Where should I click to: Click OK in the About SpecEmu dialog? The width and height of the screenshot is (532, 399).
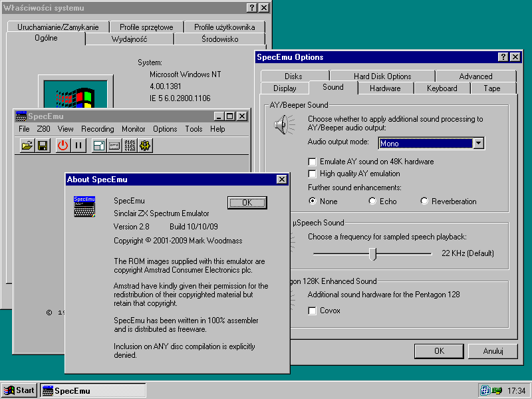[x=247, y=203]
